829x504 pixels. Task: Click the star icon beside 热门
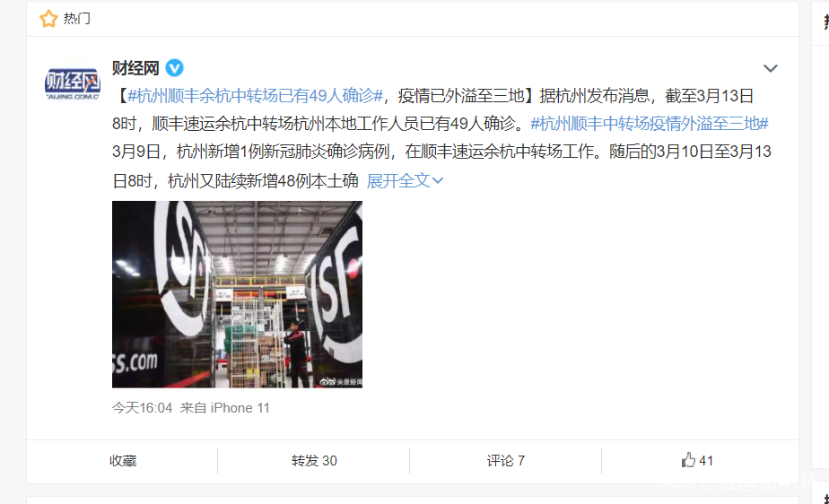[x=48, y=19]
